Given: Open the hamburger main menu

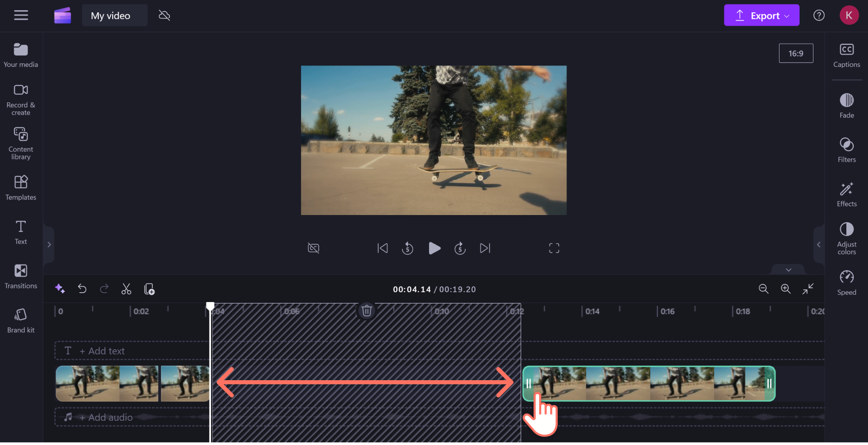Looking at the screenshot, I should [x=21, y=15].
